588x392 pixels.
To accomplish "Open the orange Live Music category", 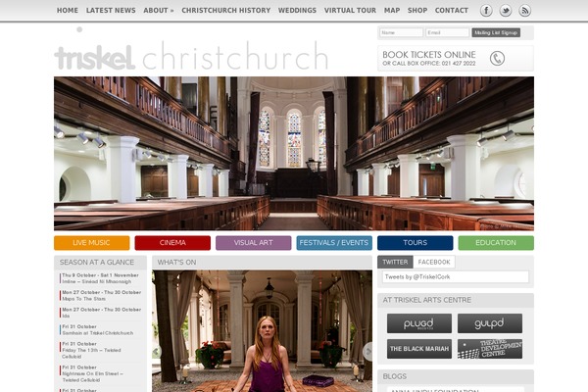I will point(91,243).
